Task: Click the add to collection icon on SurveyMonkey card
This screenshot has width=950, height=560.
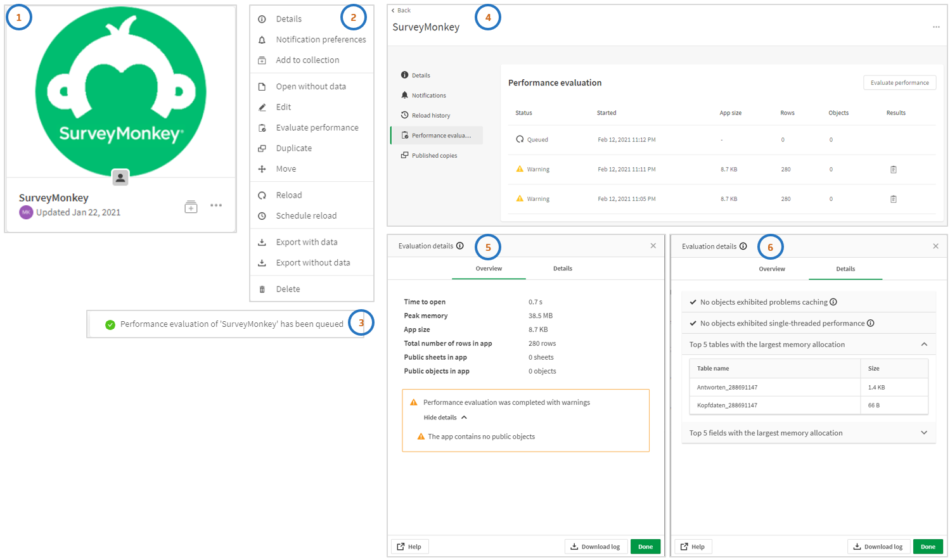Action: click(x=191, y=207)
